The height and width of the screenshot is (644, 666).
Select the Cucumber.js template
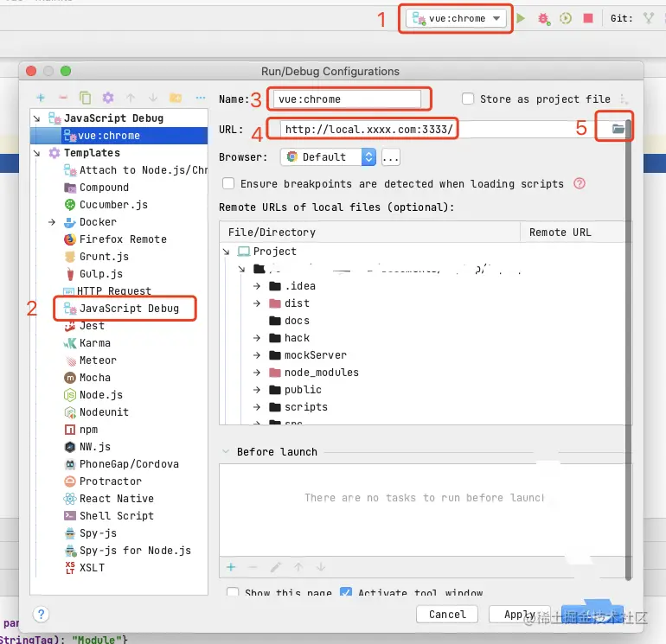(x=106, y=205)
